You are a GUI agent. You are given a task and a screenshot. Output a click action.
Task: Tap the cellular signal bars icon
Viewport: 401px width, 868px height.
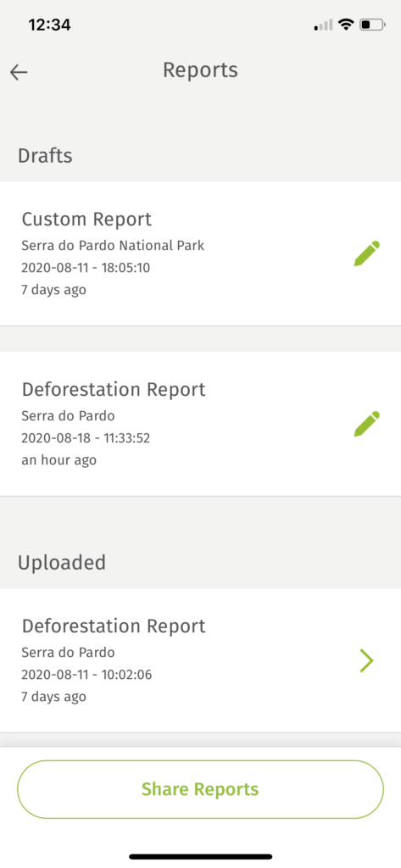click(x=324, y=25)
